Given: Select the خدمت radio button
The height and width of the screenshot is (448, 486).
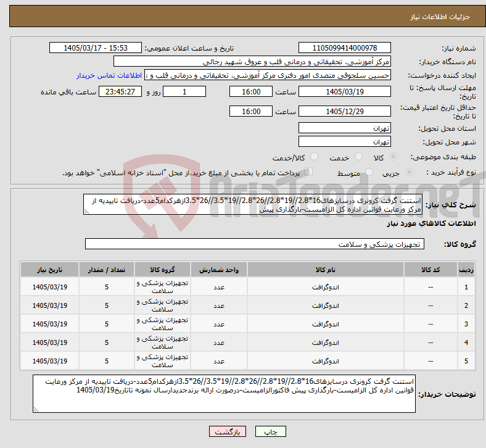Looking at the screenshot, I should click(358, 157).
